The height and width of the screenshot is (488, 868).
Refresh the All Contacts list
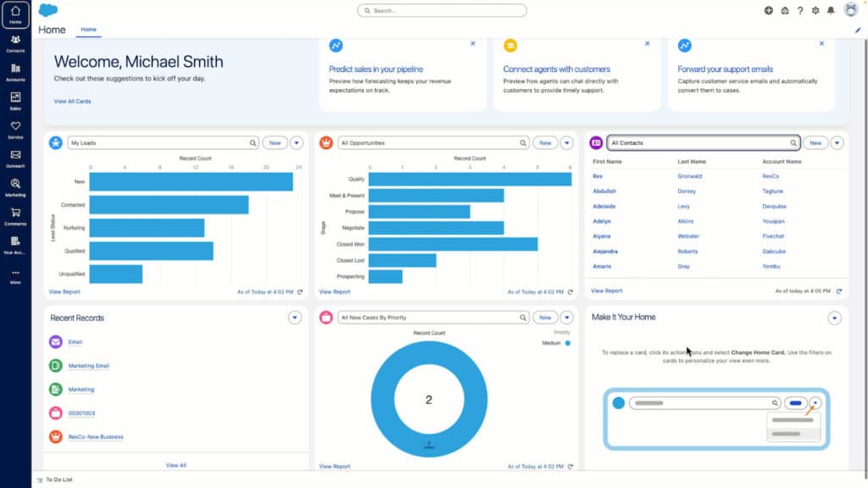tap(839, 291)
